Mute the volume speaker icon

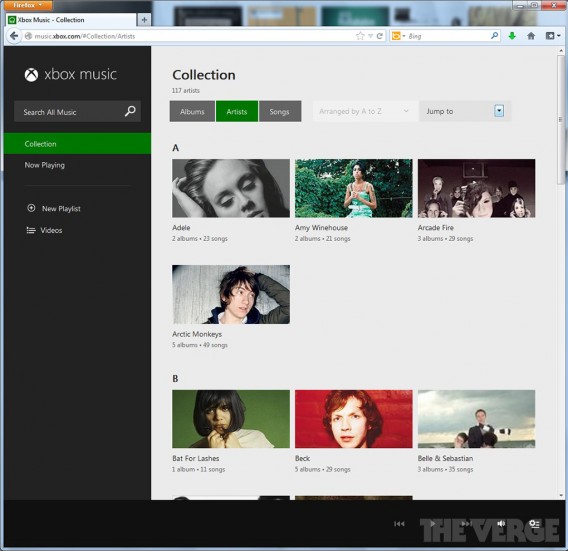[501, 523]
